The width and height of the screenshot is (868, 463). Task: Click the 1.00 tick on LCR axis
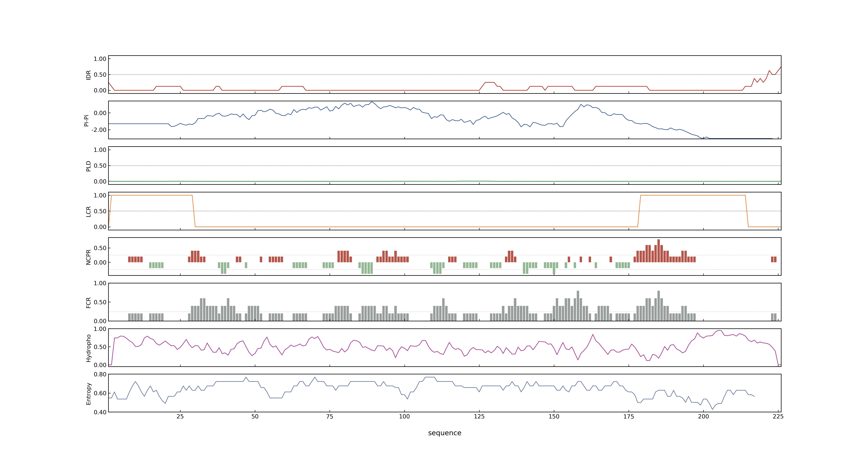coord(100,195)
